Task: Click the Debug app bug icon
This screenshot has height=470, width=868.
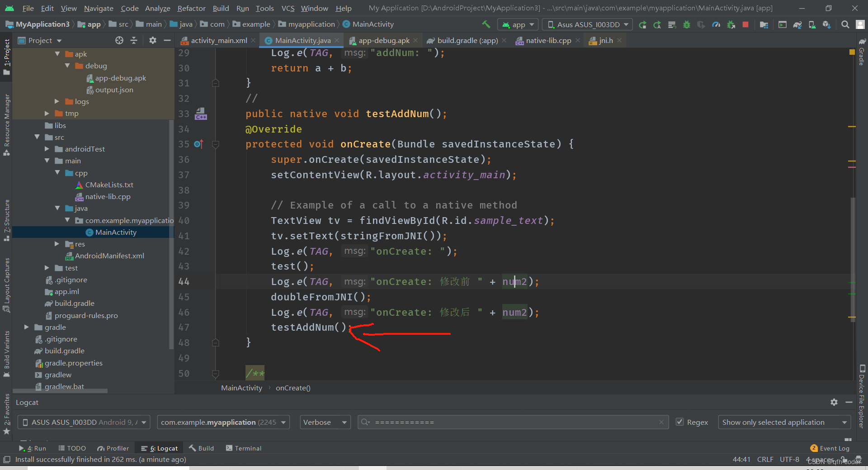Action: point(687,24)
